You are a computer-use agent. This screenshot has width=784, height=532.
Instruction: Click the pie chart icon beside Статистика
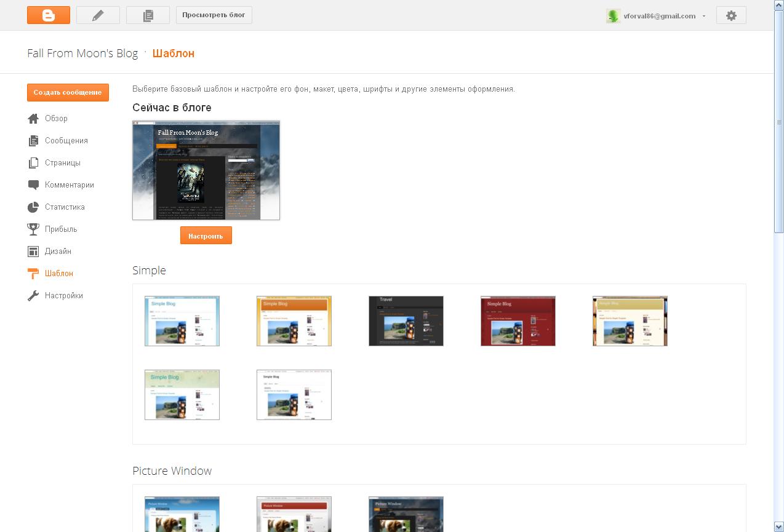click(33, 207)
